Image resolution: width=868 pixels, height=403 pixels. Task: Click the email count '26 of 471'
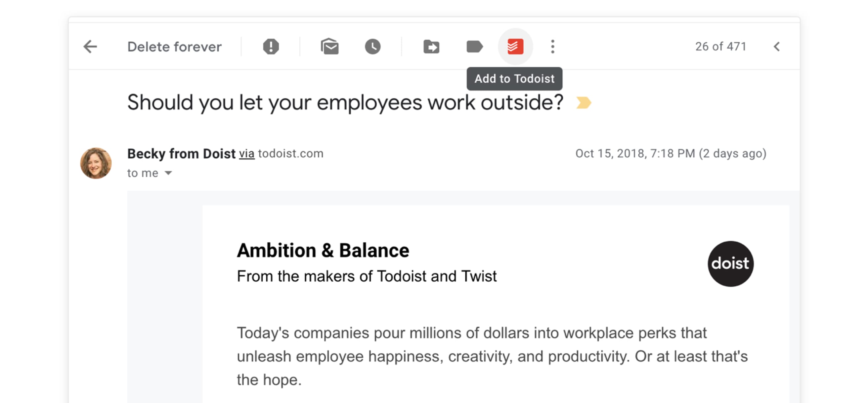(x=720, y=47)
